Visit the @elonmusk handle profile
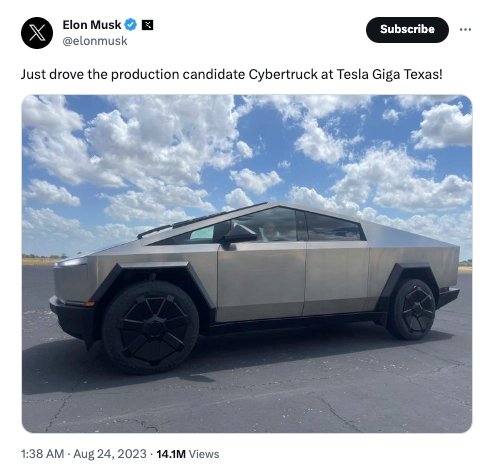 click(x=95, y=41)
